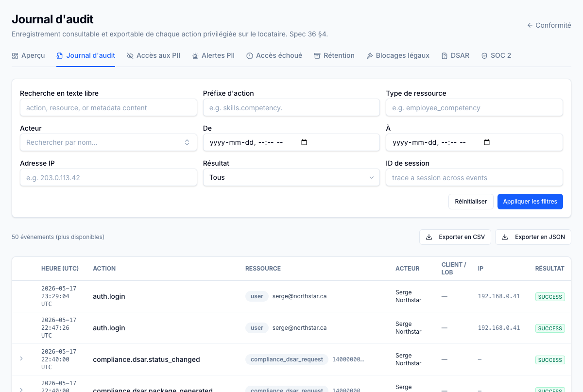Click the alert circle icon of Accès échoué

point(250,56)
